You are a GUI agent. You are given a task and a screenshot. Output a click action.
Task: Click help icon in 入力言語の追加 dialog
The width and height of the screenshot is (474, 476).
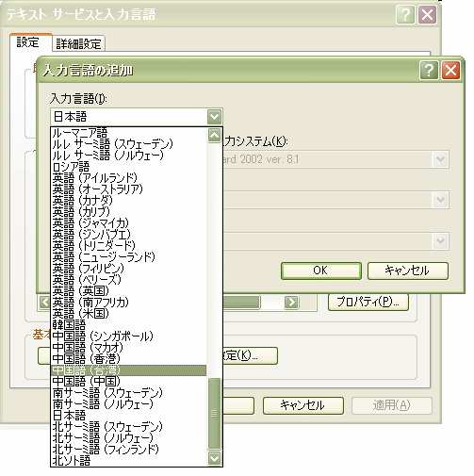[x=429, y=71]
